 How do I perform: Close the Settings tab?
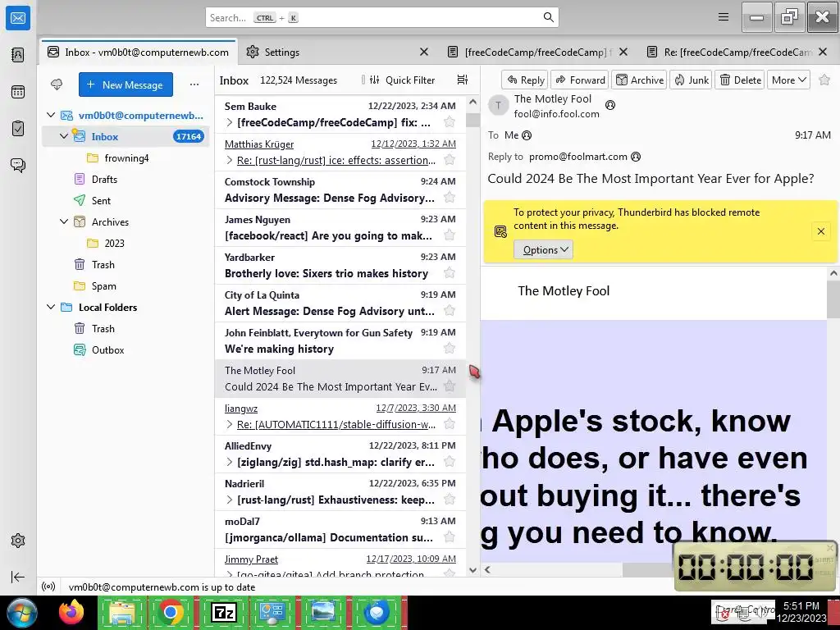pos(424,52)
